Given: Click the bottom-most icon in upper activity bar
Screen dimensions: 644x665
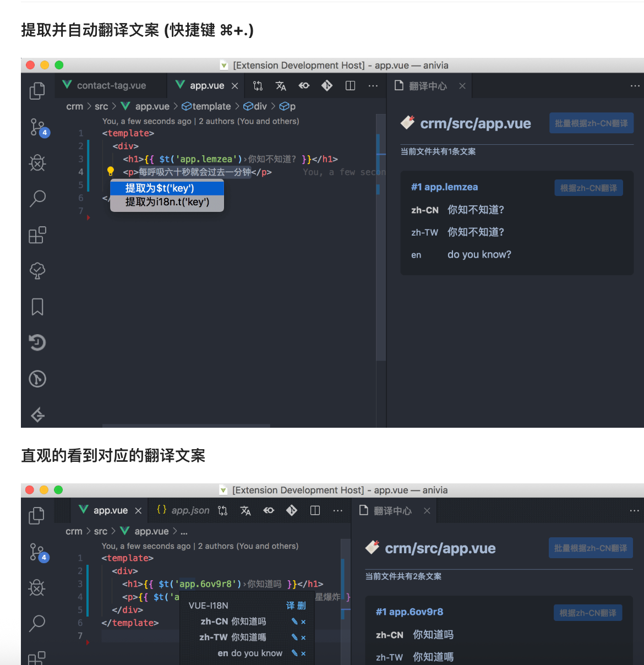Looking at the screenshot, I should 37,415.
